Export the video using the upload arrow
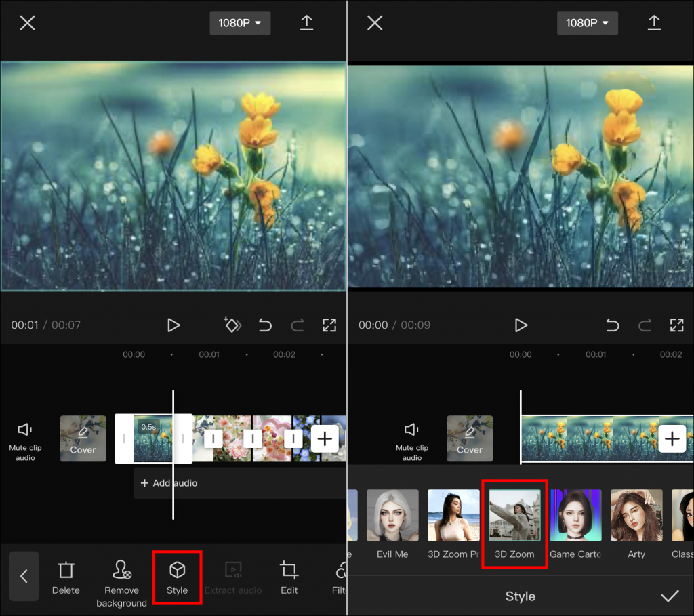Viewport: 694px width, 616px height. [x=306, y=22]
